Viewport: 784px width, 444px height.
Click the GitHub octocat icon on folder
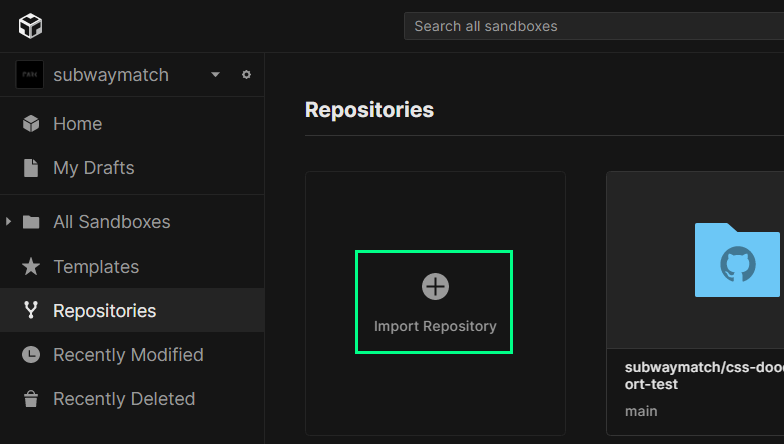click(x=738, y=264)
